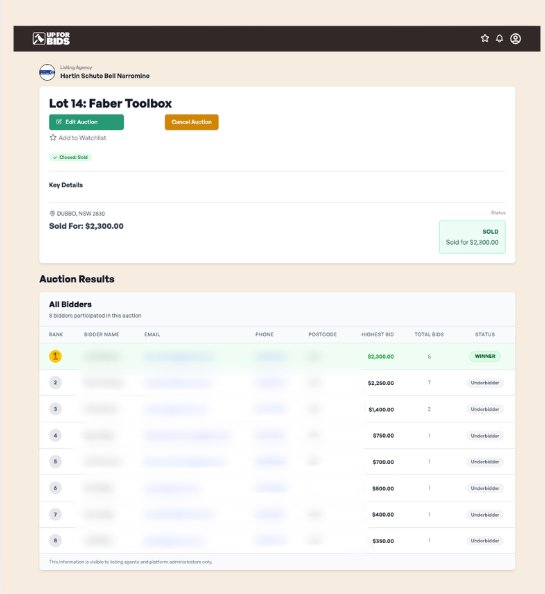Image resolution: width=545 pixels, height=594 pixels.
Task: Click the Closed: Sold status badge
Action: pyautogui.click(x=70, y=157)
